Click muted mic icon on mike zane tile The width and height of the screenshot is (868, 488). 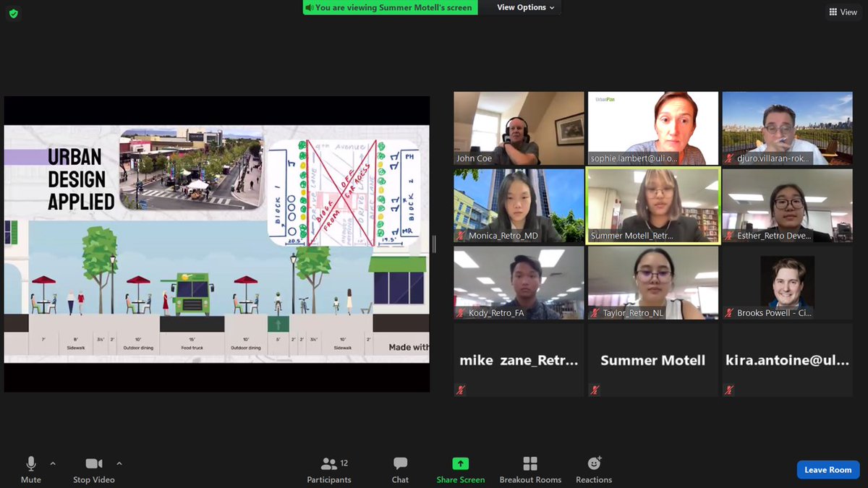pos(461,390)
